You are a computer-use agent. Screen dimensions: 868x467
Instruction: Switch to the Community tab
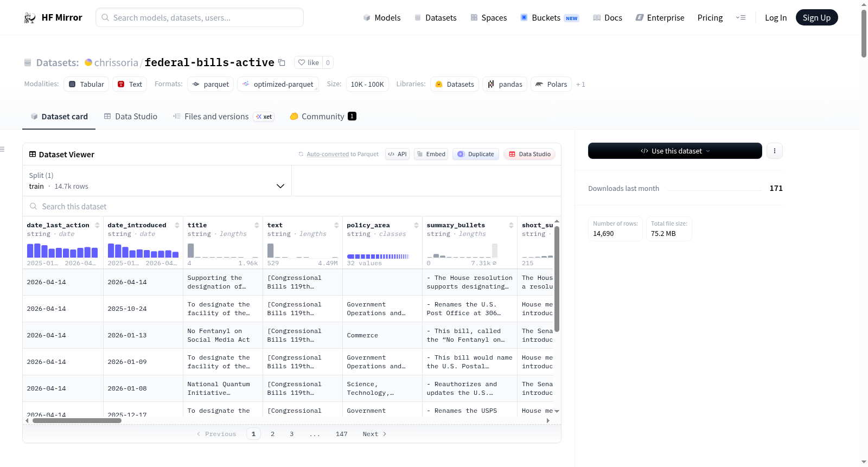click(x=323, y=117)
